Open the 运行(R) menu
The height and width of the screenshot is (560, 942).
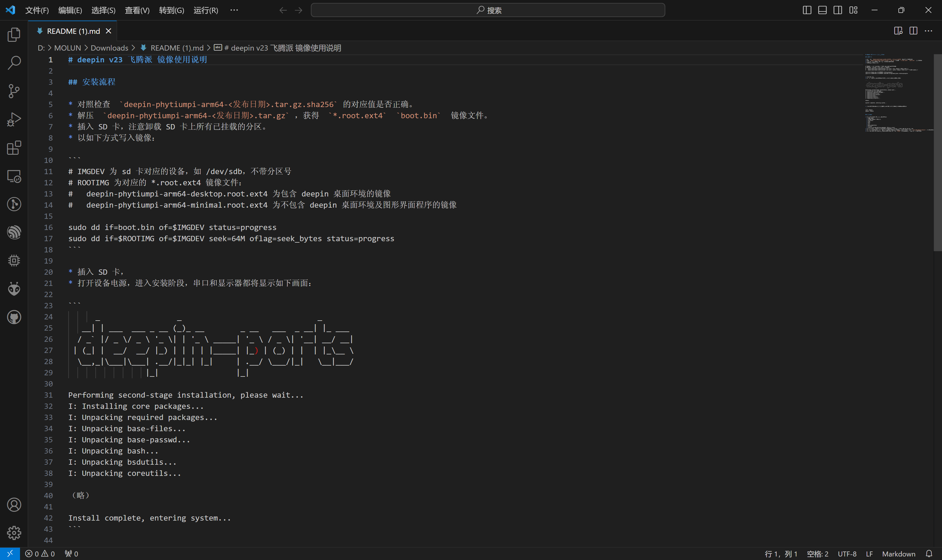(206, 10)
